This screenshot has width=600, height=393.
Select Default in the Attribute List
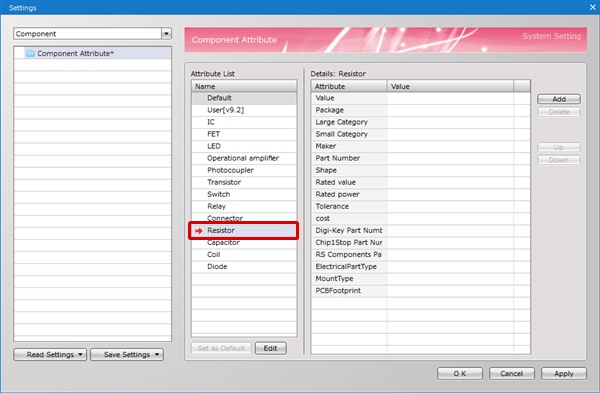(x=244, y=98)
